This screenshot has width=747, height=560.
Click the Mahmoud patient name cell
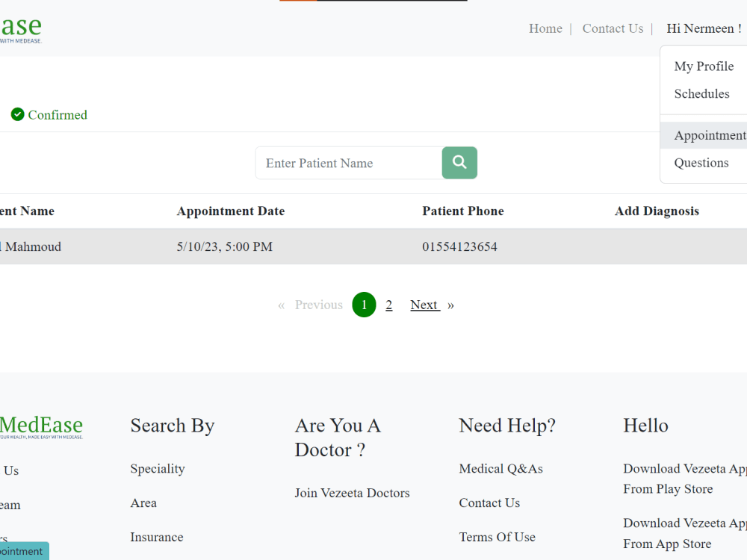tap(31, 246)
